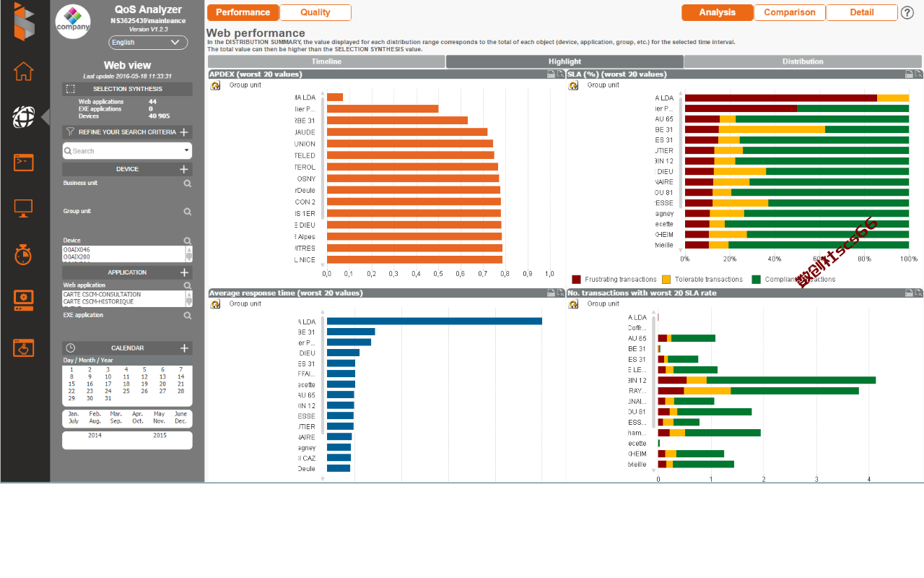Screen dimensions: 924x578
Task: Select the globe Web view sidebar icon
Action: pyautogui.click(x=24, y=116)
